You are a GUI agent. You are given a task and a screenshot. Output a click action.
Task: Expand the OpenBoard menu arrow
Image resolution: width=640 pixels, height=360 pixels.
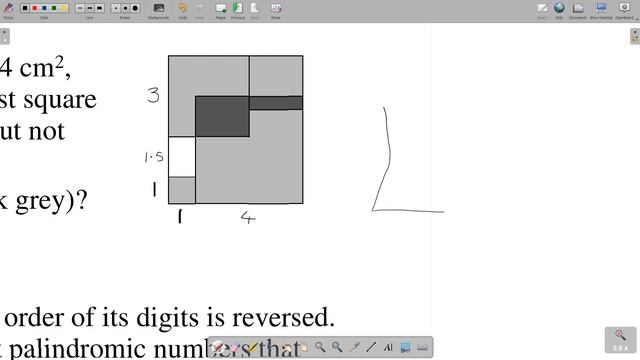[x=636, y=19]
